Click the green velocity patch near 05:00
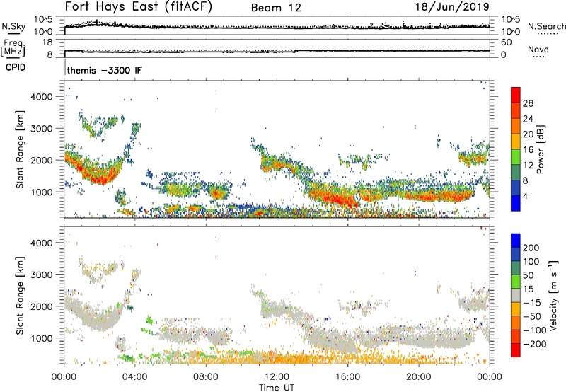The width and height of the screenshot is (566, 392). click(x=149, y=320)
